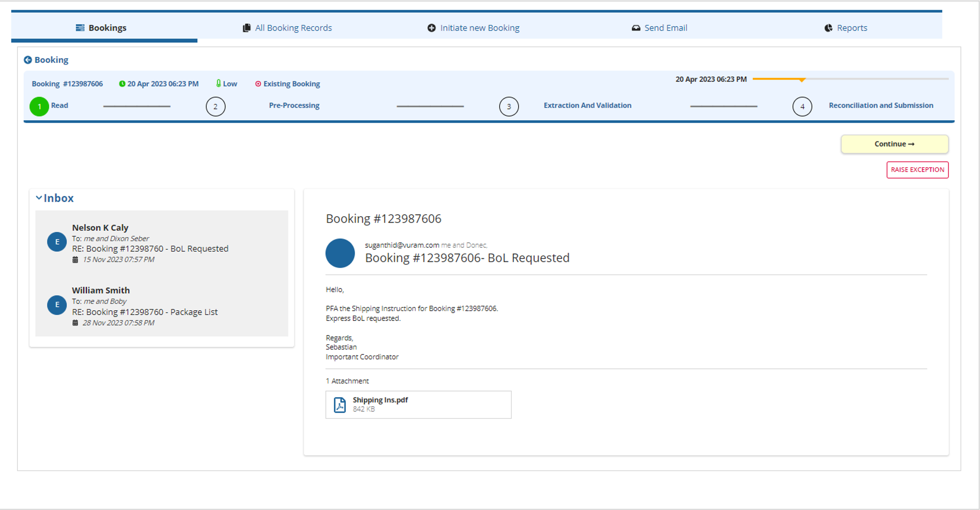Screen dimensions: 980x510
Task: Click RE: Booking #12398760 - BoL Requested subject
Action: (x=150, y=248)
